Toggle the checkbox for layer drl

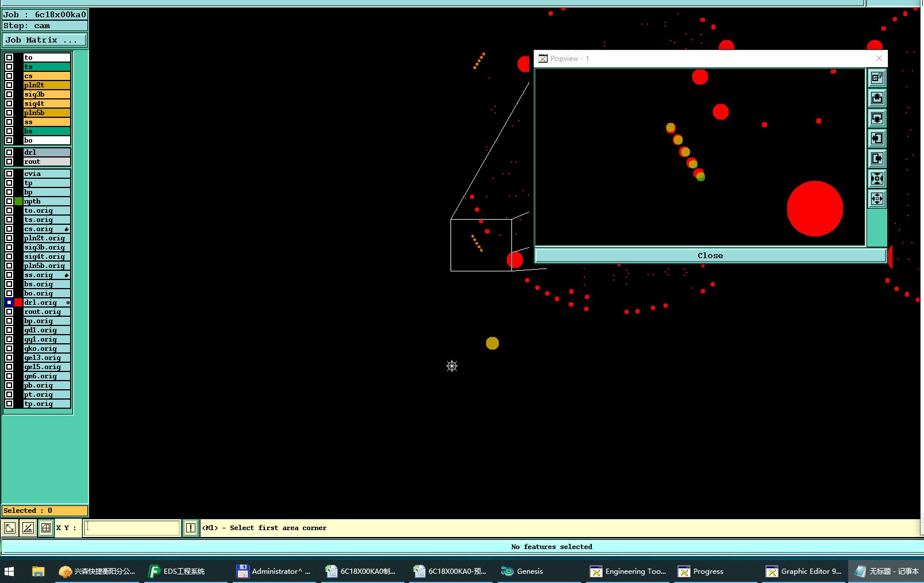[x=9, y=152]
